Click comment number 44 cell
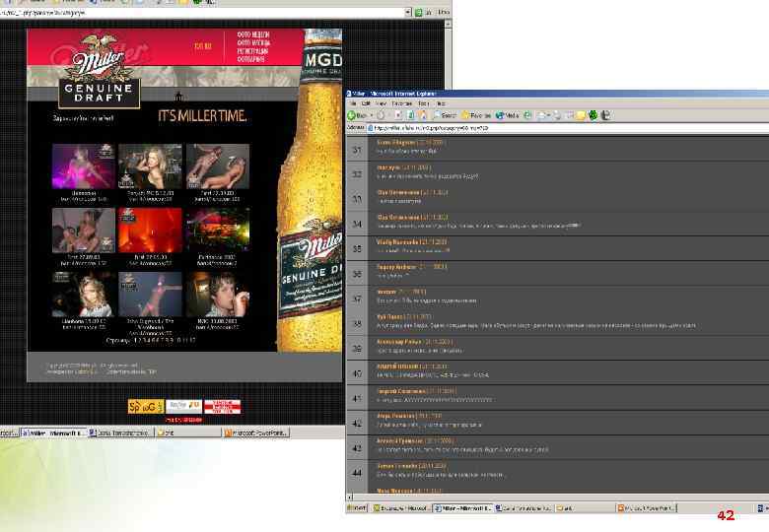The height and width of the screenshot is (532, 769). tap(357, 473)
